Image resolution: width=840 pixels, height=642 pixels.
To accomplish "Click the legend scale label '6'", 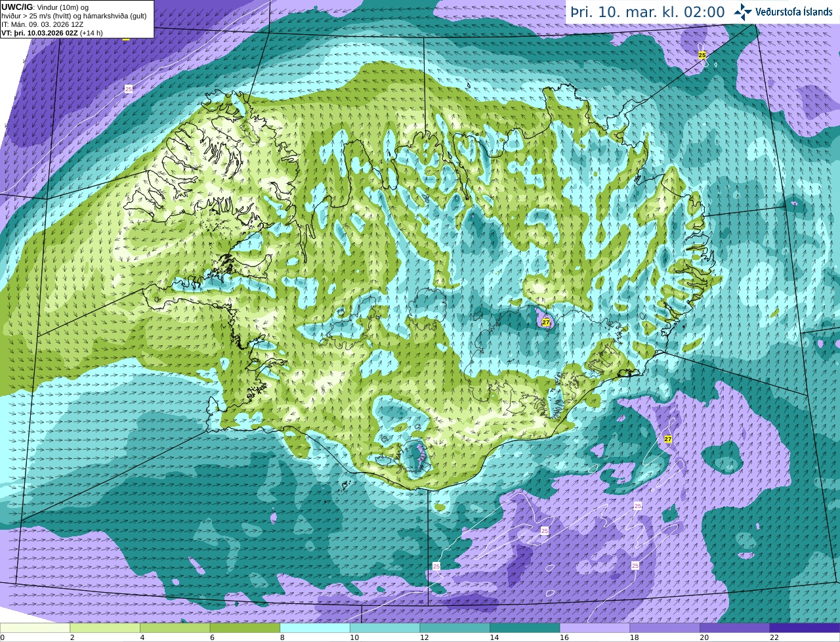I will [212, 637].
